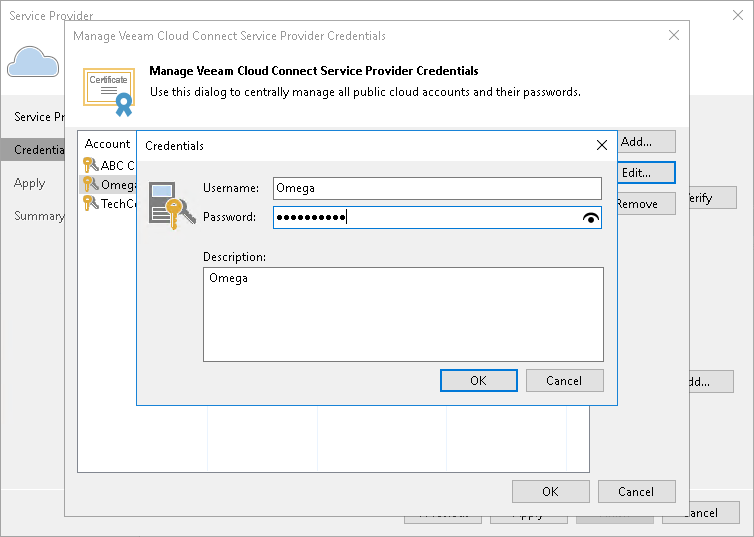
Task: Click the partially hidden Add... wizard button
Action: tap(712, 382)
